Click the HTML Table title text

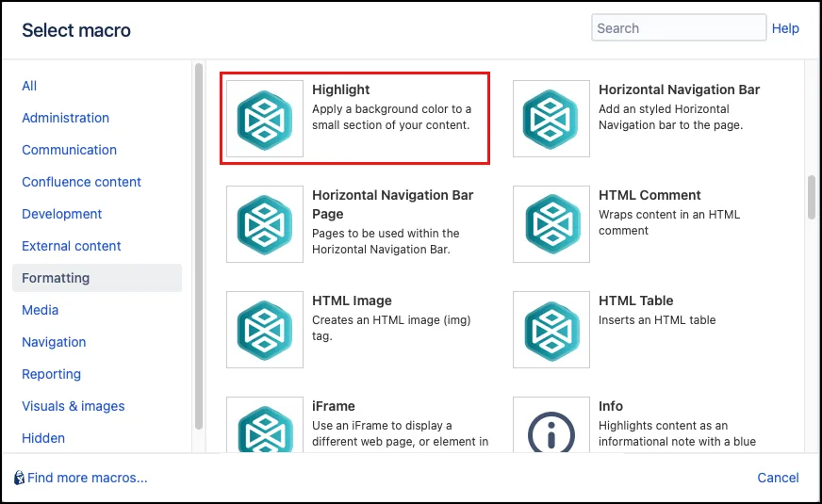[636, 301]
